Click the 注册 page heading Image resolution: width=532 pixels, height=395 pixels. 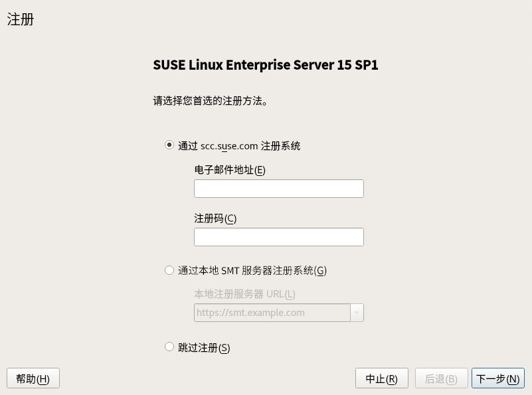(18, 19)
